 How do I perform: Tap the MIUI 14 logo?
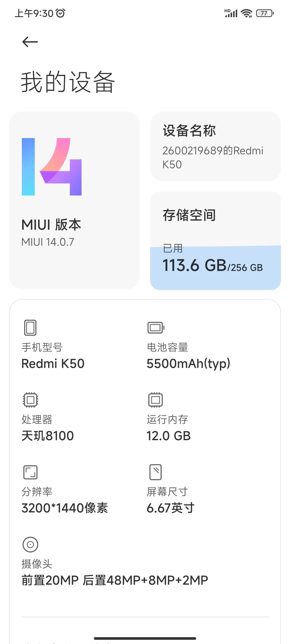(52, 167)
